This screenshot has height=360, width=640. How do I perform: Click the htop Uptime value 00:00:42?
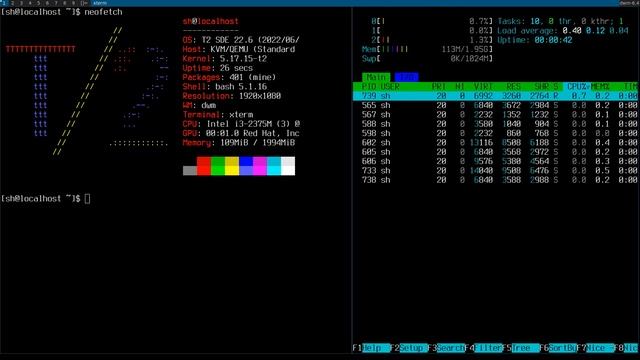pos(553,40)
